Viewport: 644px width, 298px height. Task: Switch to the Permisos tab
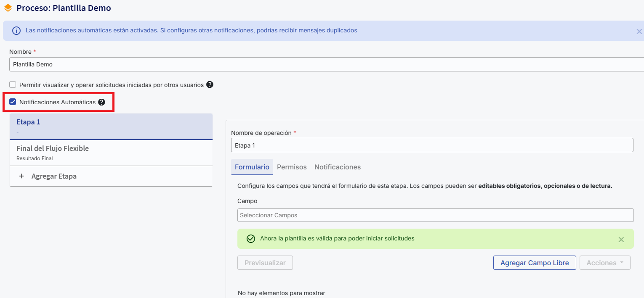tap(292, 167)
